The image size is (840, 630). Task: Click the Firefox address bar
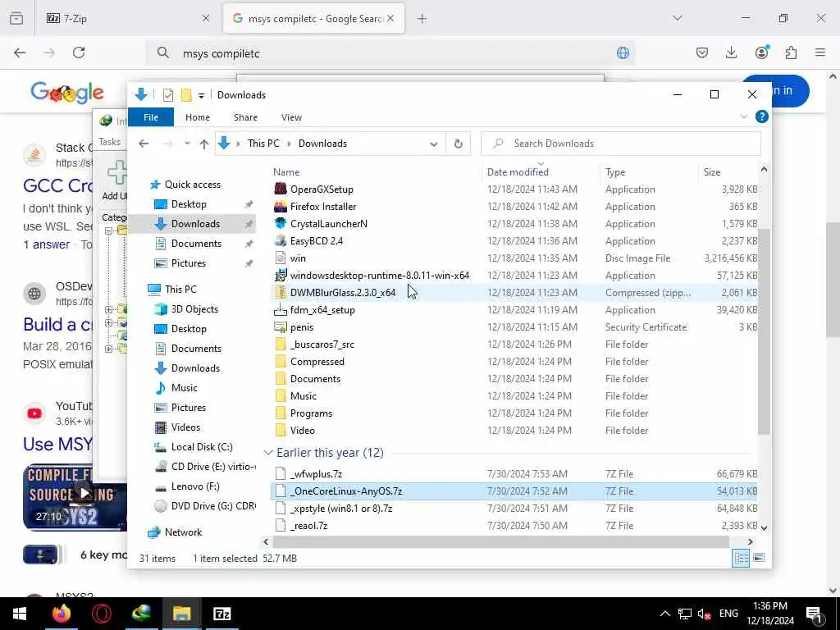pyautogui.click(x=391, y=53)
